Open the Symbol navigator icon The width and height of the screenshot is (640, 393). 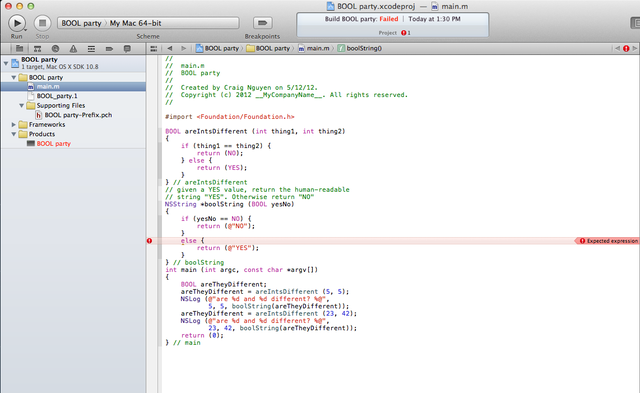(37, 49)
